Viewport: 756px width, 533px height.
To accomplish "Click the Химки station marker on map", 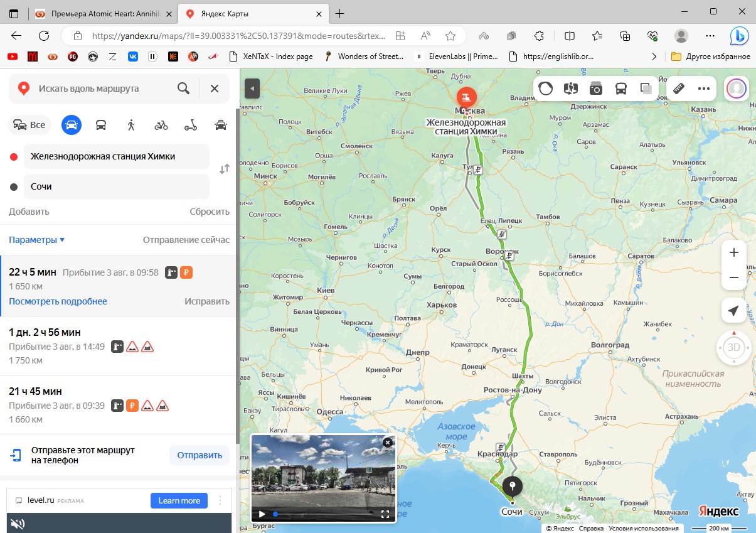I will (x=466, y=97).
